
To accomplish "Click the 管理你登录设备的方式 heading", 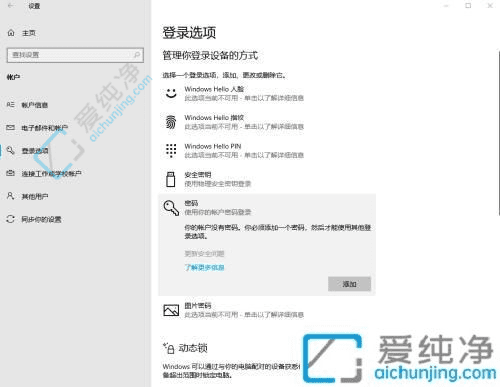I will 210,55.
